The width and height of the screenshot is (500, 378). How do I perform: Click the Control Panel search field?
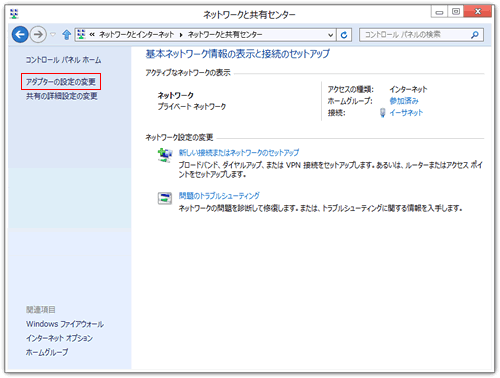pyautogui.click(x=417, y=35)
